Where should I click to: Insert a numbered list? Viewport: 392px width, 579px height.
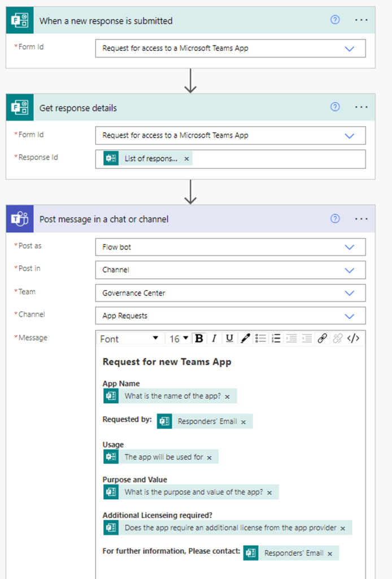(276, 338)
